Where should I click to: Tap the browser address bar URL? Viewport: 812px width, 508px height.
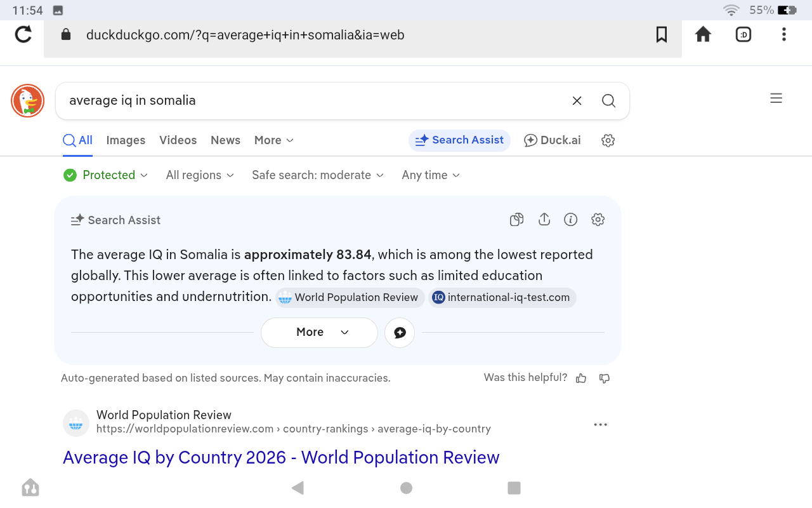(246, 35)
